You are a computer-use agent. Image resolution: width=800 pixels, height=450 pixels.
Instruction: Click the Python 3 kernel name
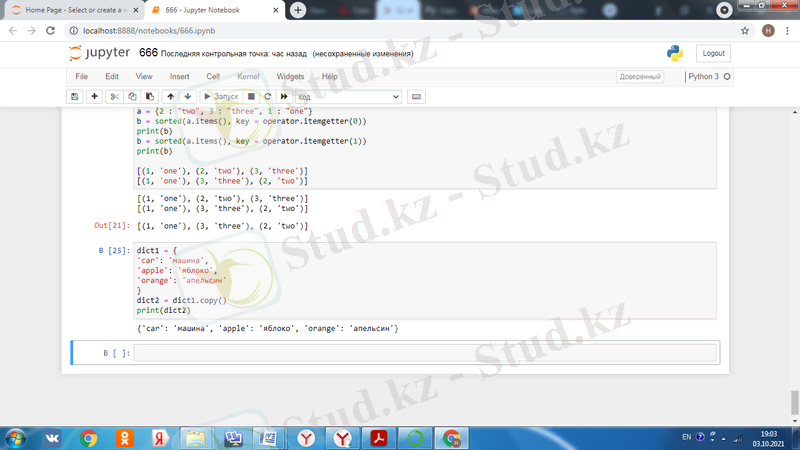703,77
